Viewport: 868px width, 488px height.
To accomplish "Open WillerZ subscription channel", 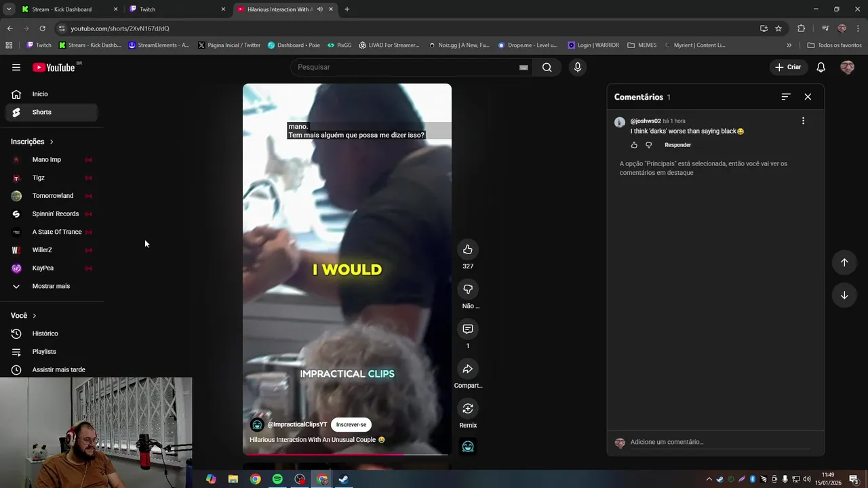I will coord(52,250).
